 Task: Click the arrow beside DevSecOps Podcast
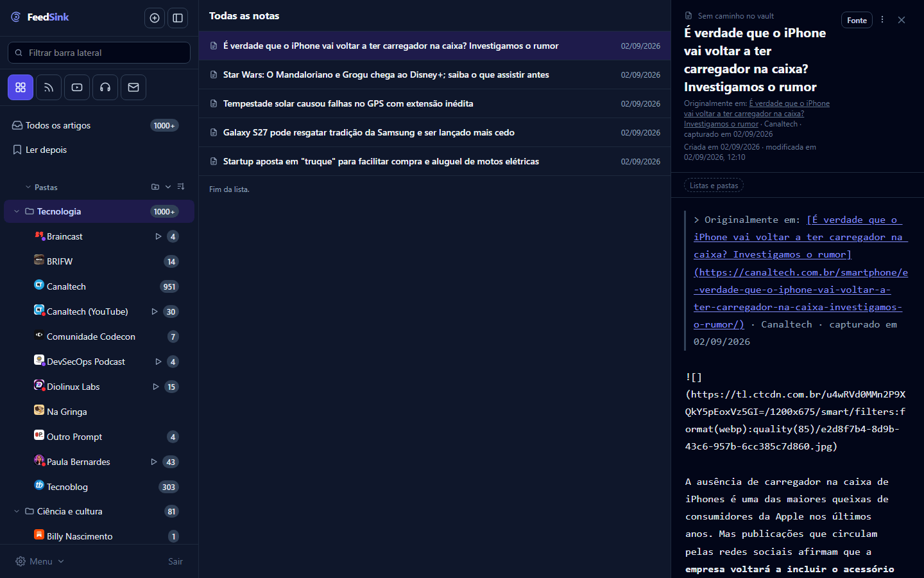pos(158,362)
